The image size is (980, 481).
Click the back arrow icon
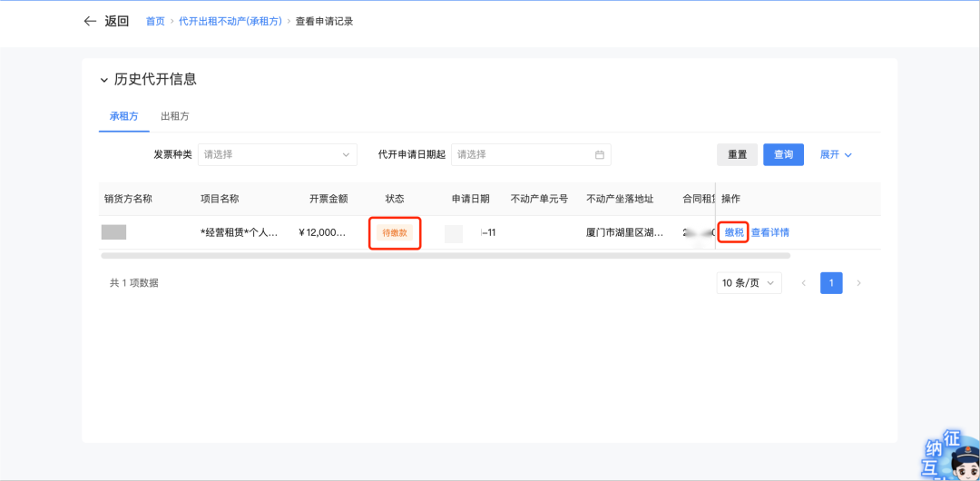point(90,21)
